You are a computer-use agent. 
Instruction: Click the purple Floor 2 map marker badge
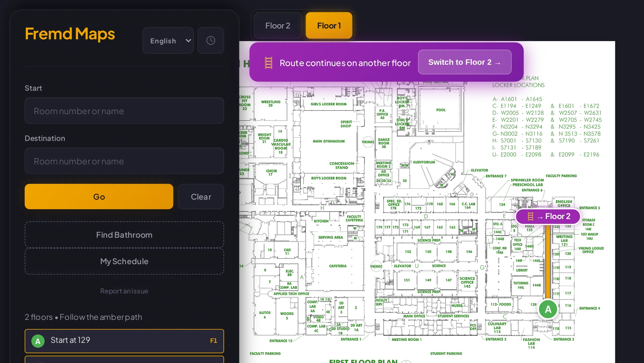pos(548,216)
